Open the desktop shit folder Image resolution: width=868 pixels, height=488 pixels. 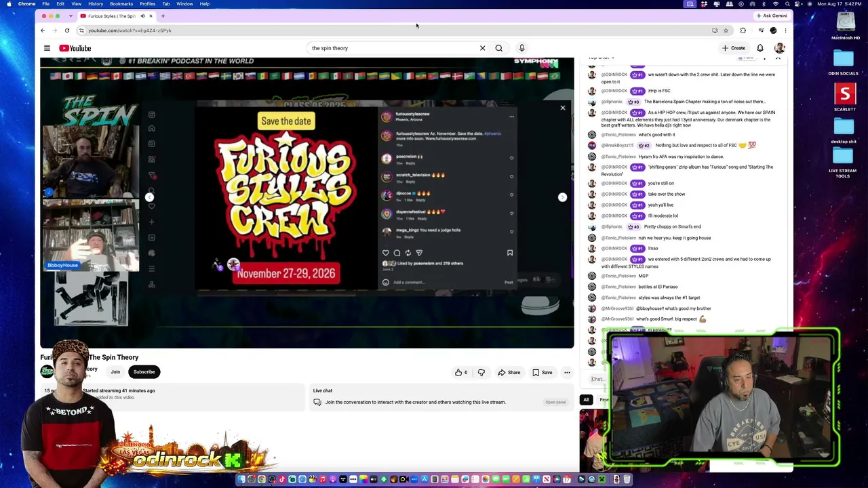point(844,131)
